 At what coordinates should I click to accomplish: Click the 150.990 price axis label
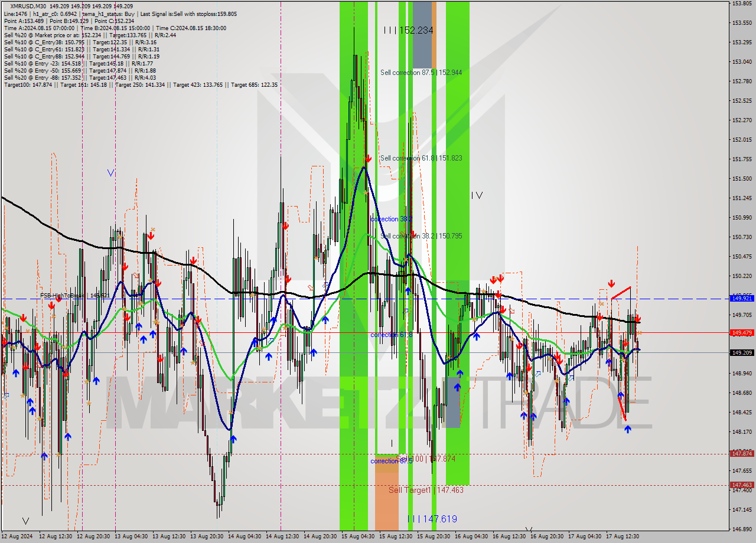click(x=742, y=217)
